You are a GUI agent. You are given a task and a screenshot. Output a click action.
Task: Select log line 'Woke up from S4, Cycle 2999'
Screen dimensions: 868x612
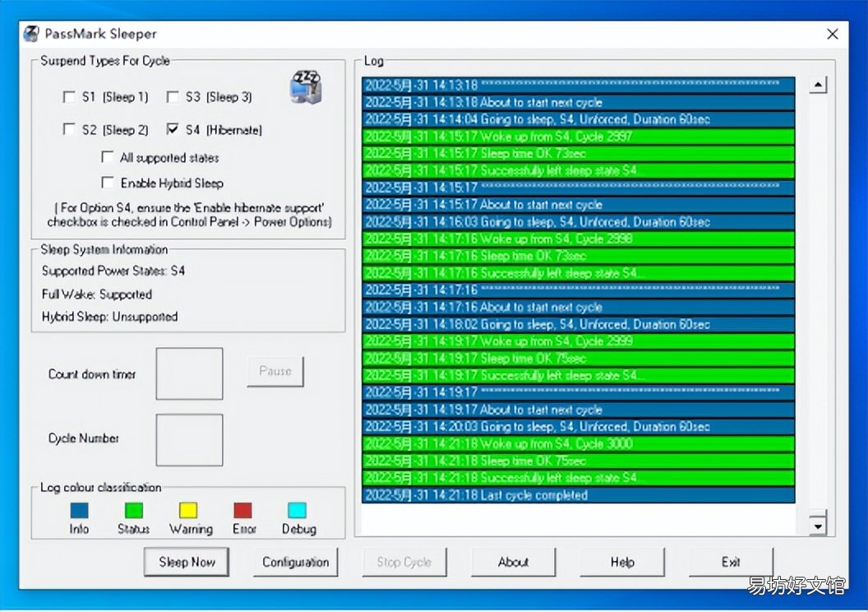[579, 341]
